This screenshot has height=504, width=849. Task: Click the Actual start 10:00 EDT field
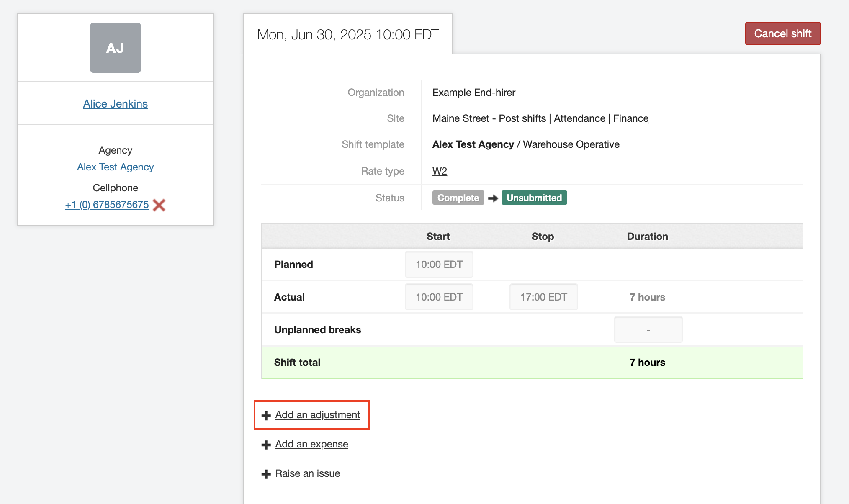439,297
